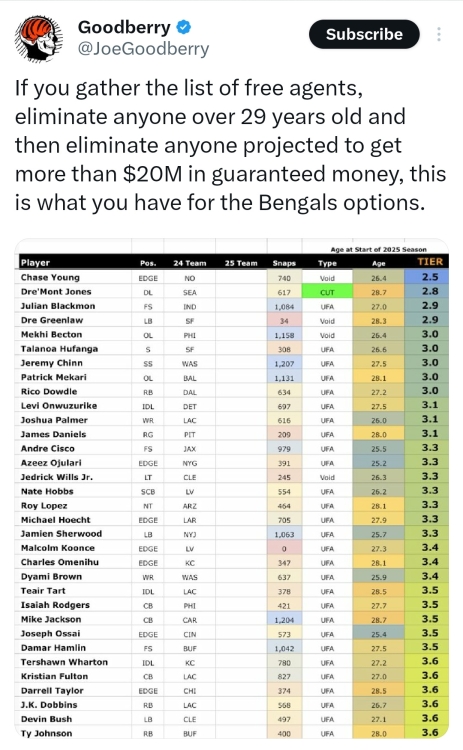Click the Goodberry display name
Image resolution: width=463 pixels, height=750 pixels.
pos(124,27)
